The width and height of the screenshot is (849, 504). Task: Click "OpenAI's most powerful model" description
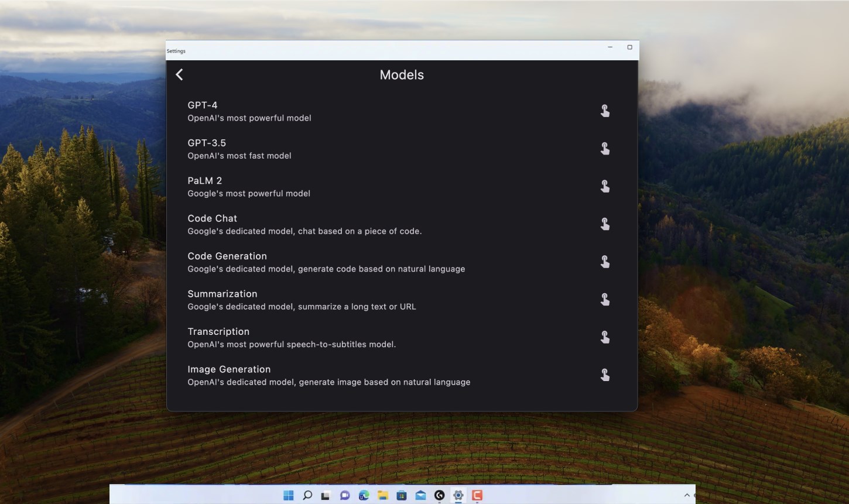pyautogui.click(x=249, y=118)
